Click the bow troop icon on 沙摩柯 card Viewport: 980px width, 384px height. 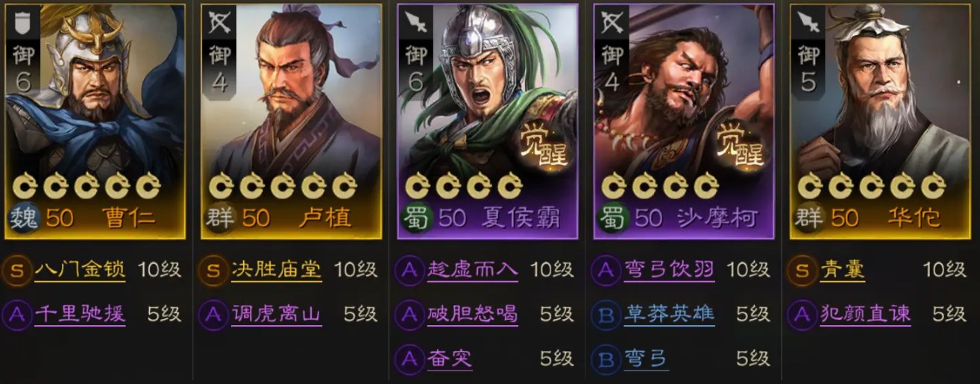612,24
